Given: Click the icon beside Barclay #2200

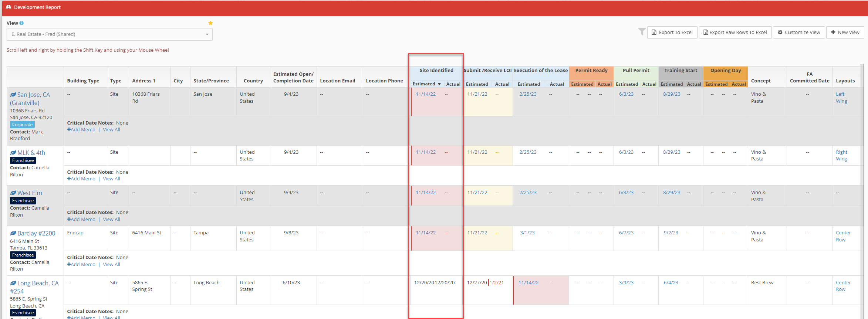Looking at the screenshot, I should click(x=13, y=234).
